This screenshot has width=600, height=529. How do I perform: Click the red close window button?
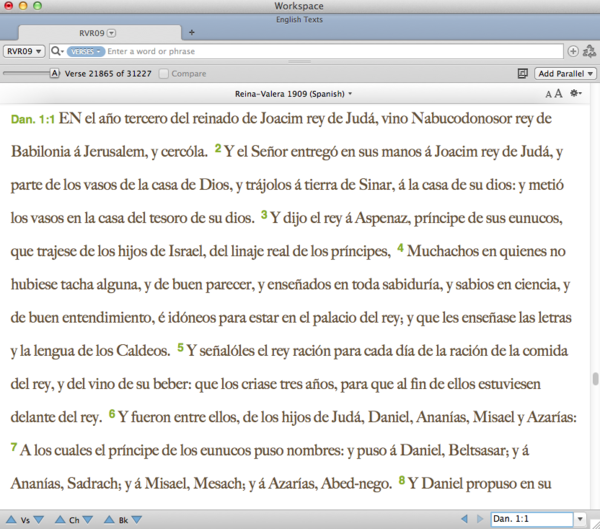click(8, 6)
